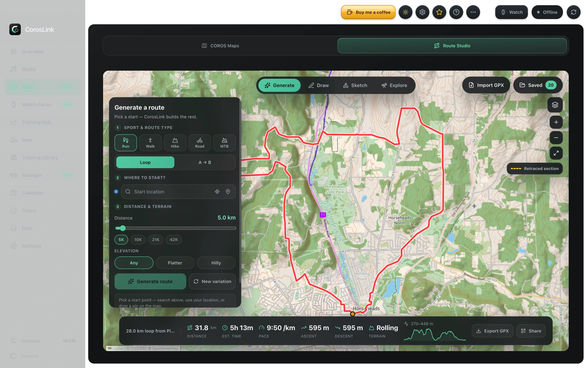Click Export GPX button
Image resolution: width=588 pixels, height=368 pixels.
click(x=492, y=331)
